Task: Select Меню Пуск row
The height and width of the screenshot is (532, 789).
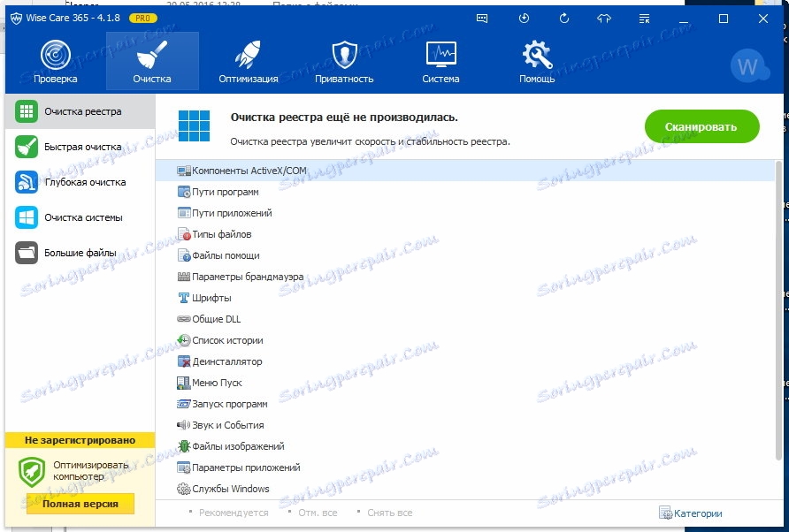Action: (x=465, y=383)
